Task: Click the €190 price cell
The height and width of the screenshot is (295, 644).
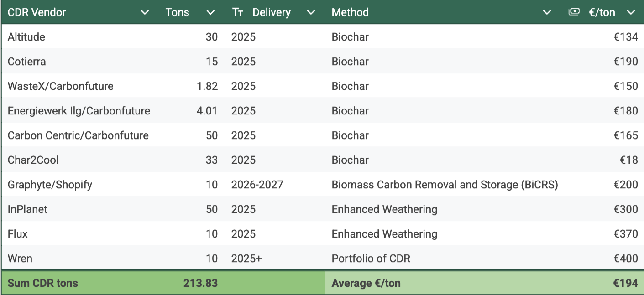Action: tap(626, 62)
